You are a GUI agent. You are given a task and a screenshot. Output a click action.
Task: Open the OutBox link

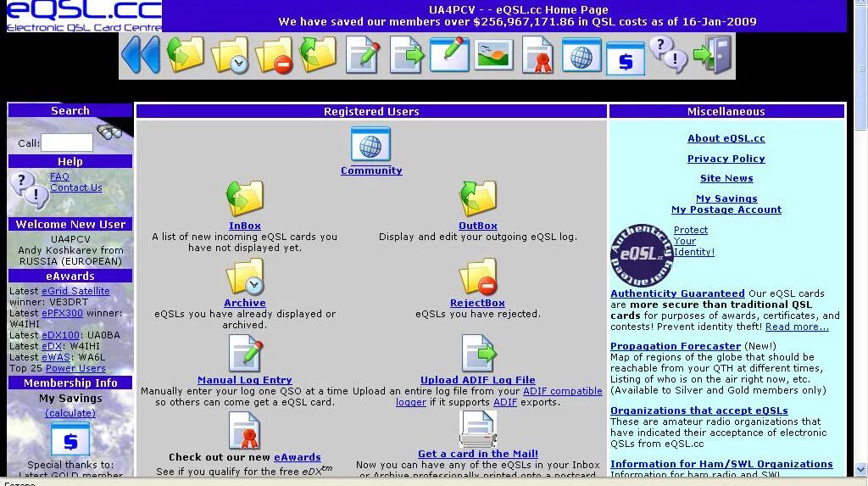click(x=478, y=226)
